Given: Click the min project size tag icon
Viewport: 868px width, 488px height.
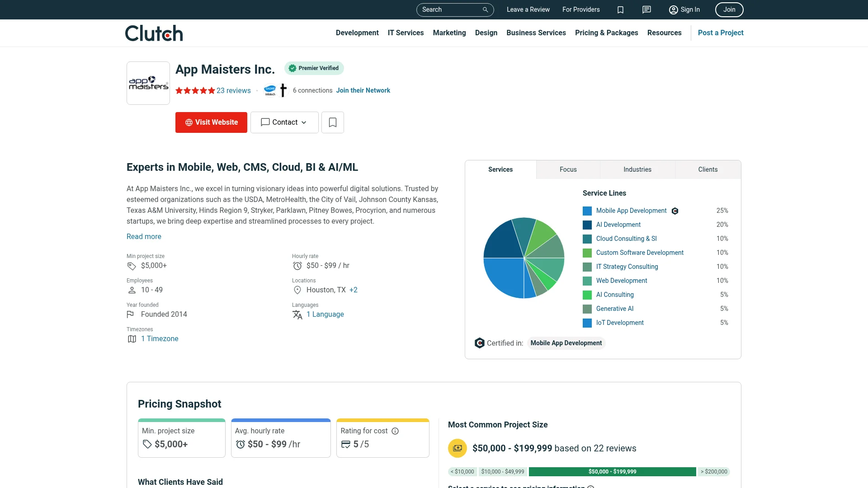Looking at the screenshot, I should [x=132, y=266].
